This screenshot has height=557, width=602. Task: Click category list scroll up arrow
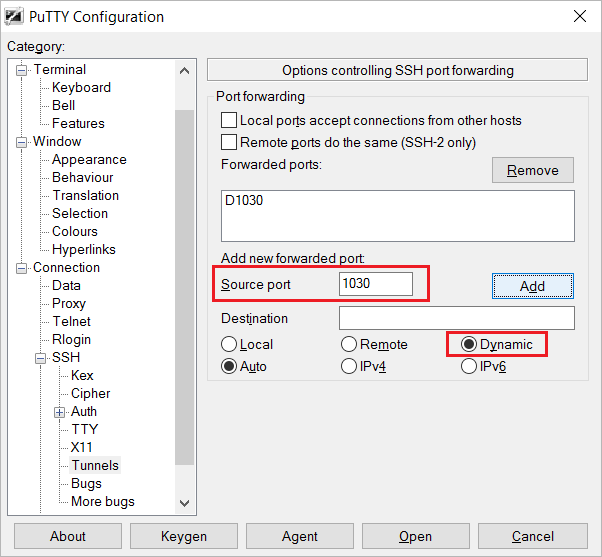click(x=185, y=71)
